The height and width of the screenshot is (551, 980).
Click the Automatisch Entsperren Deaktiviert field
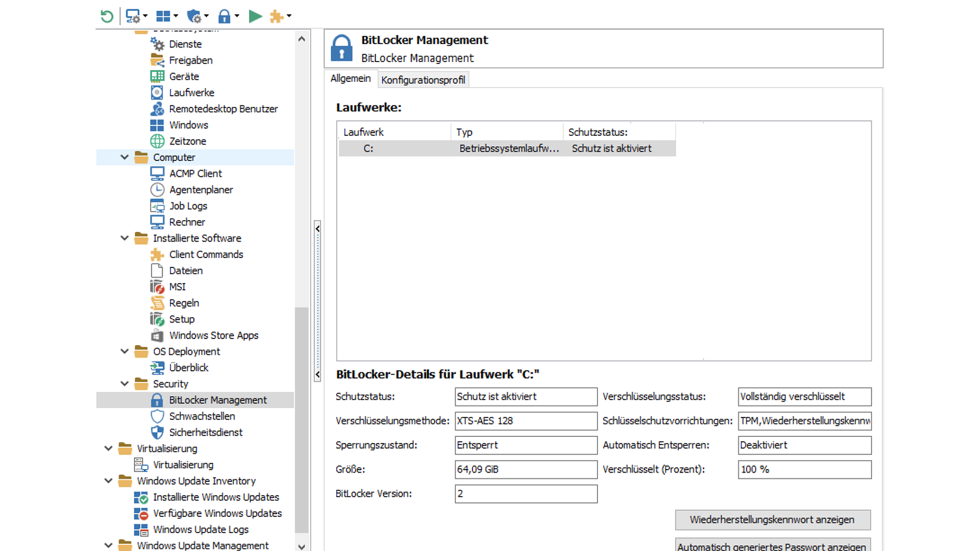(805, 445)
